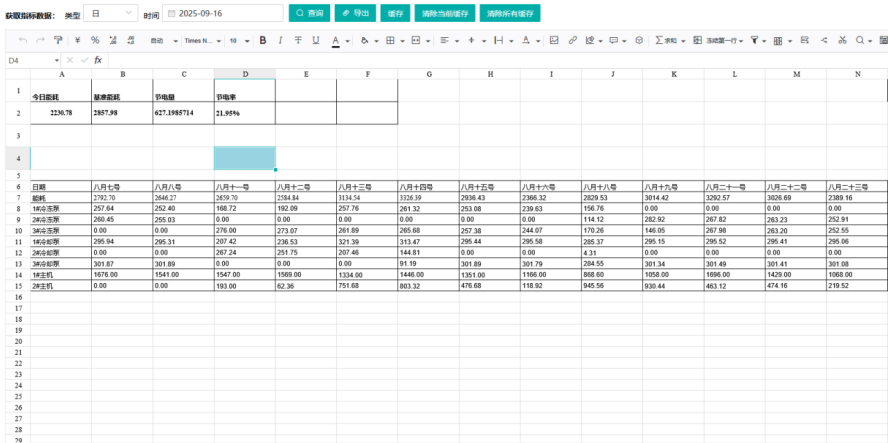
Task: Toggle bold formatting
Action: coord(263,41)
